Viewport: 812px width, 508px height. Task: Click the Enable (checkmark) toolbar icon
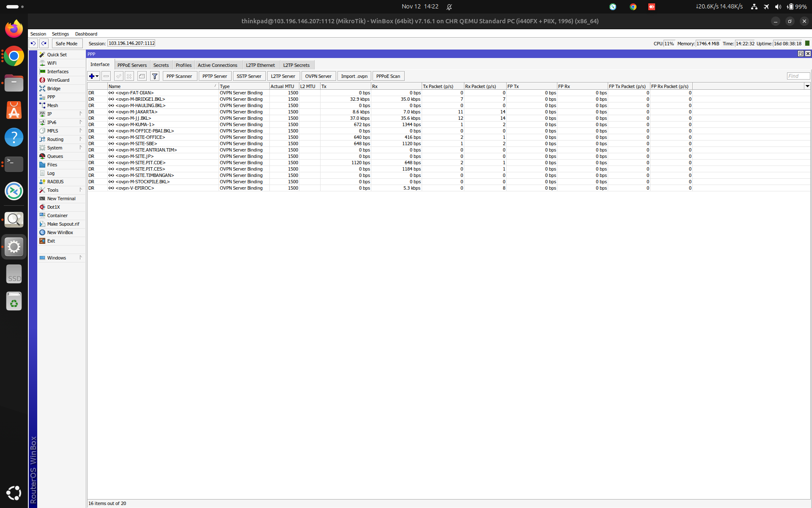(119, 76)
